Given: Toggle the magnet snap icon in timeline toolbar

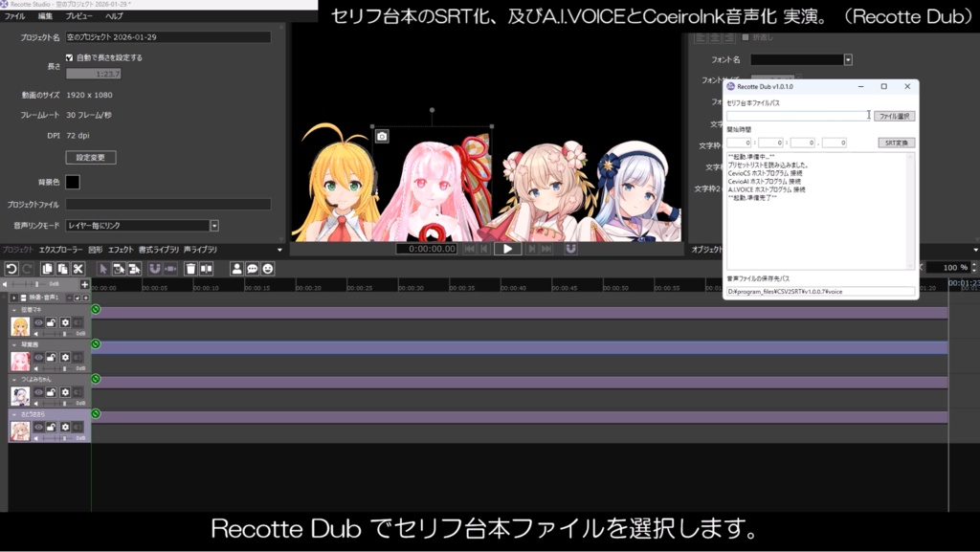Looking at the screenshot, I should tap(154, 269).
